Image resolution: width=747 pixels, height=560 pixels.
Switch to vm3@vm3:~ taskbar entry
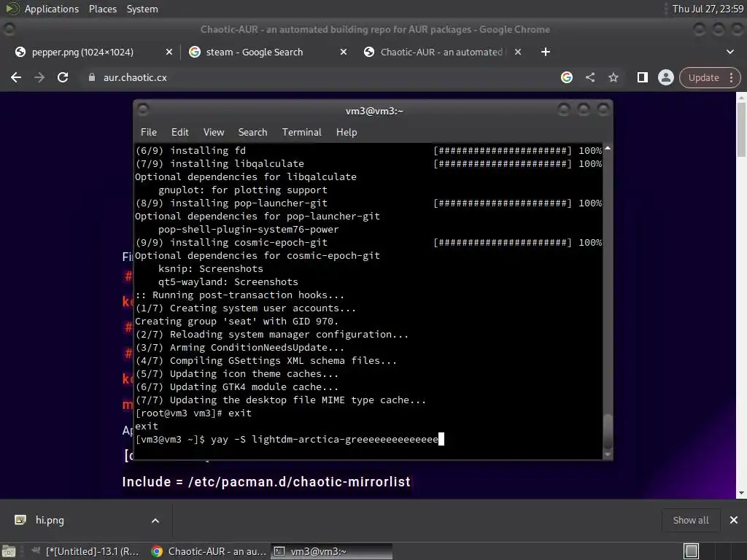click(332, 551)
